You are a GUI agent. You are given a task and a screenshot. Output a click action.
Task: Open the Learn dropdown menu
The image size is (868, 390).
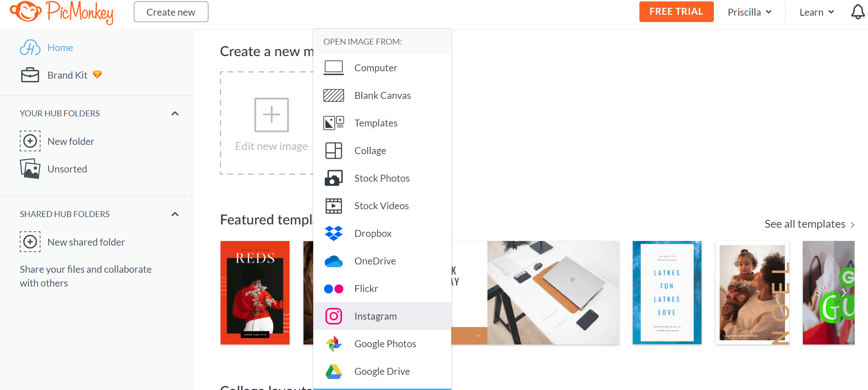816,12
